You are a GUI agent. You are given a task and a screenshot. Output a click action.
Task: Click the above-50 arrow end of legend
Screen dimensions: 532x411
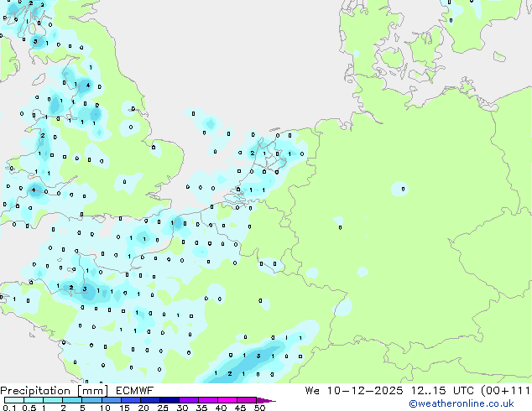click(x=266, y=400)
